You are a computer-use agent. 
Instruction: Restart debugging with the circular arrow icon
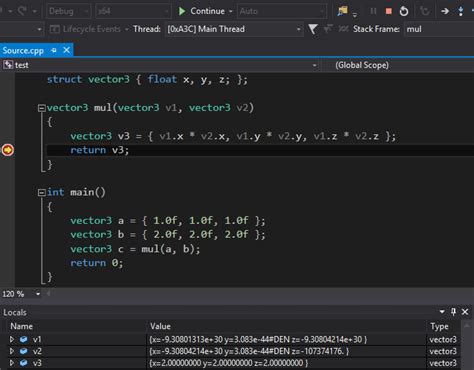[404, 11]
